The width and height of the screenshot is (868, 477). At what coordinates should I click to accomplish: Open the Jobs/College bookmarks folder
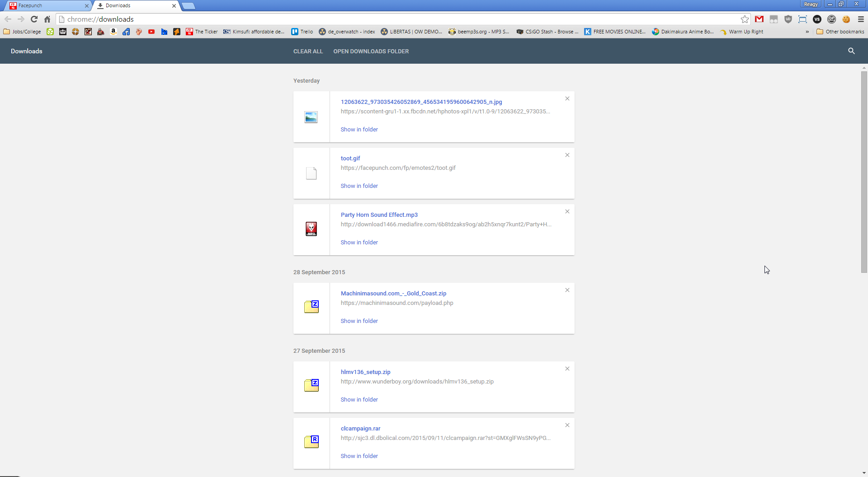(x=22, y=32)
